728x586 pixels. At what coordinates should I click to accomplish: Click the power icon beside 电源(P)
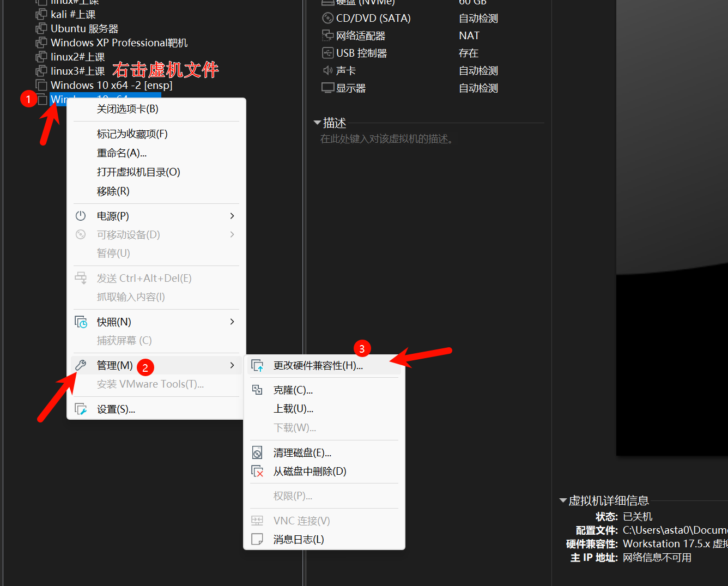point(81,216)
